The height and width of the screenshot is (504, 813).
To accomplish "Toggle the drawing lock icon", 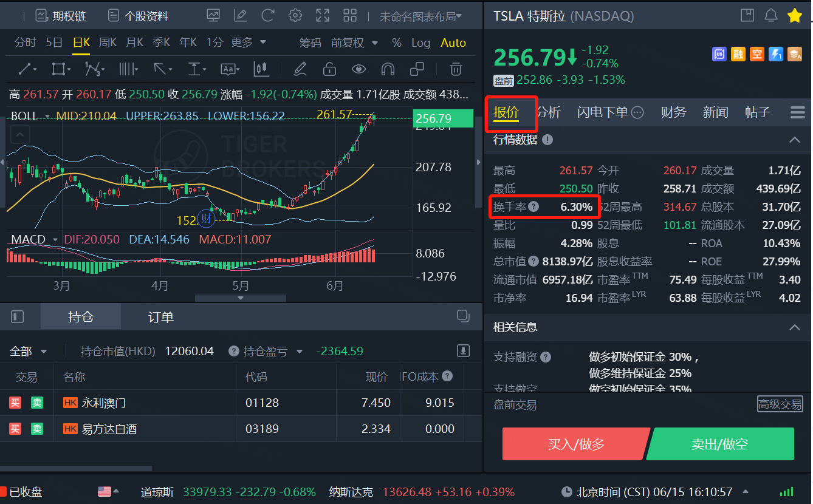I will pyautogui.click(x=329, y=69).
